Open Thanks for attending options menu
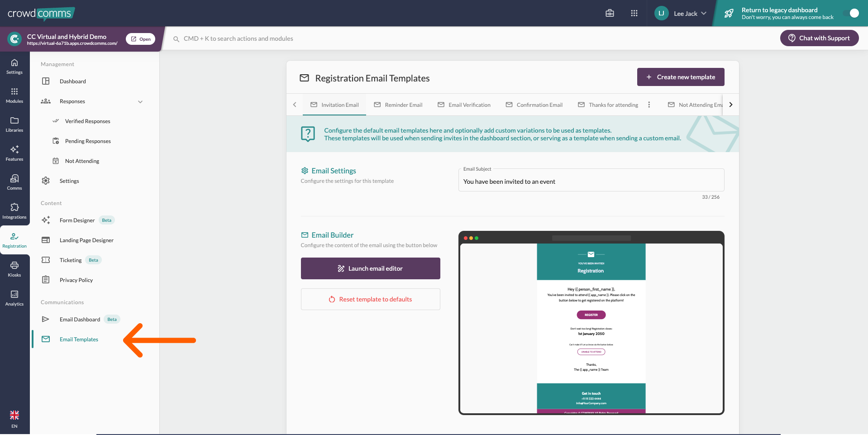 [649, 105]
